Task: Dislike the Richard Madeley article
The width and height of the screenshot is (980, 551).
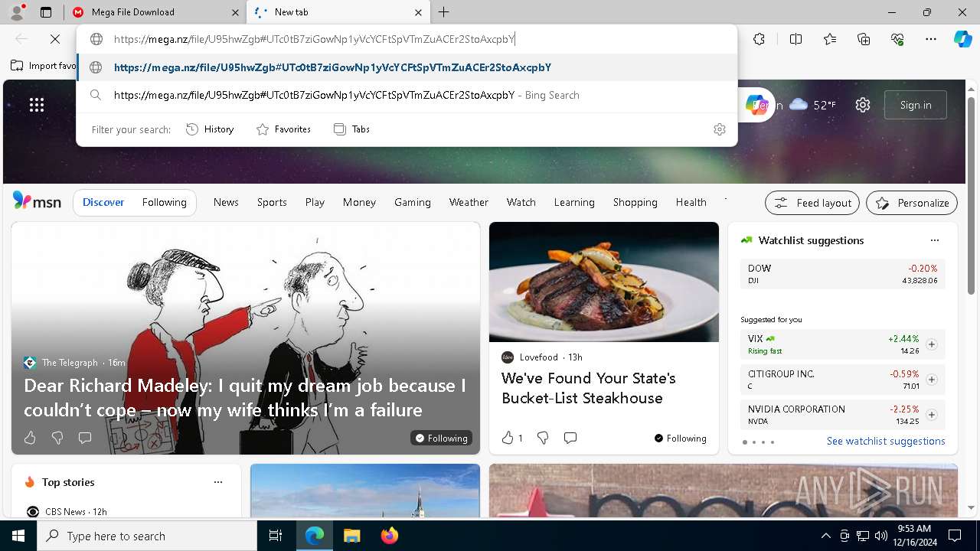Action: click(57, 438)
